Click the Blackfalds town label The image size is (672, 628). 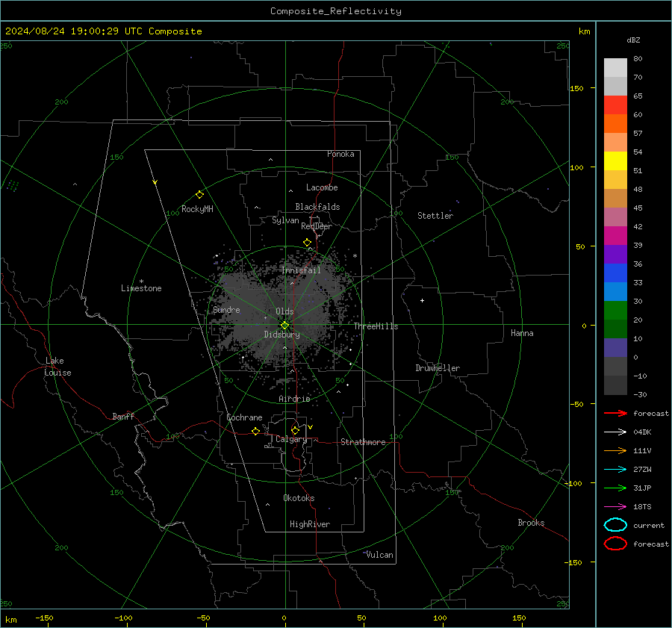coord(317,207)
